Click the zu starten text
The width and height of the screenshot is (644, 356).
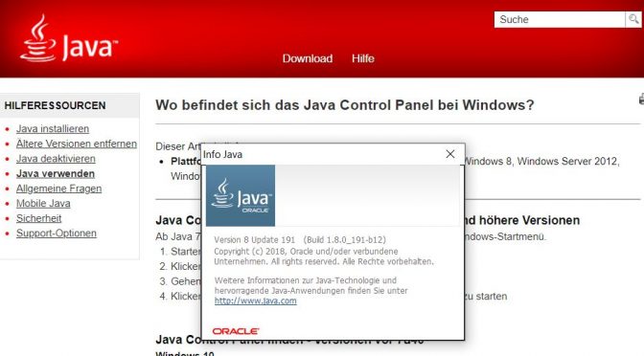tap(486, 296)
